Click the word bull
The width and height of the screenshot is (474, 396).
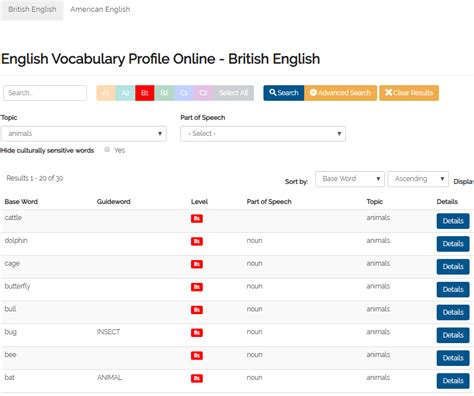coord(10,309)
